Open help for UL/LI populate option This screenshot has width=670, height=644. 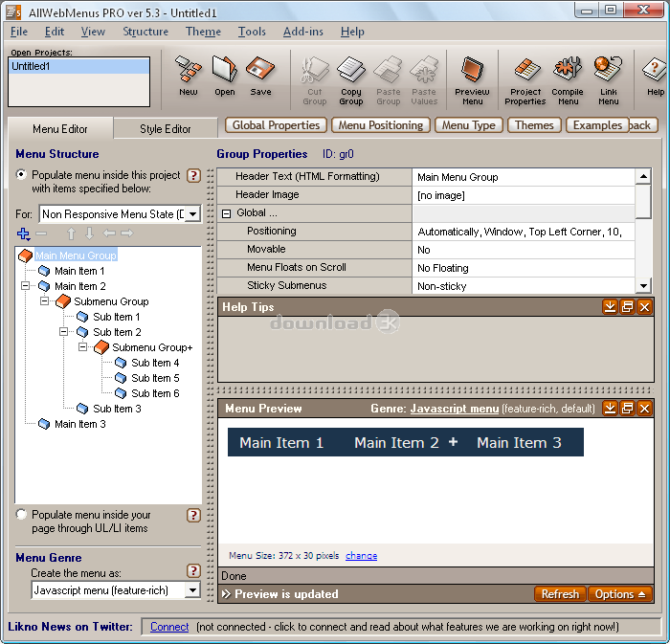click(193, 516)
